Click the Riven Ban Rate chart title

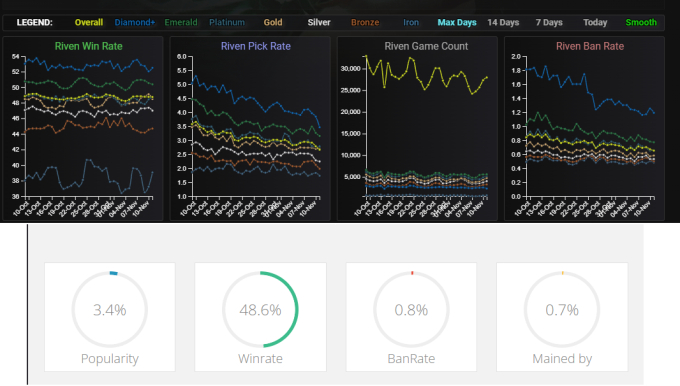click(590, 46)
